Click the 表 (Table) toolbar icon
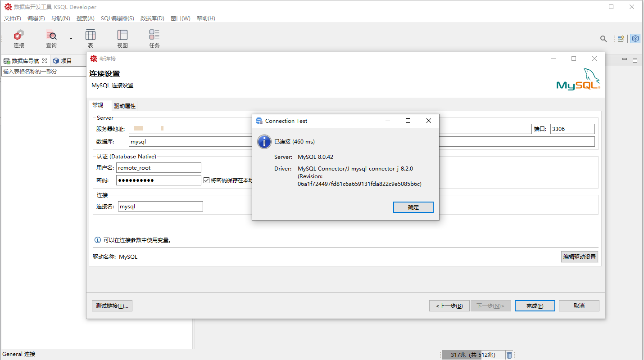This screenshot has width=644, height=360. click(91, 39)
